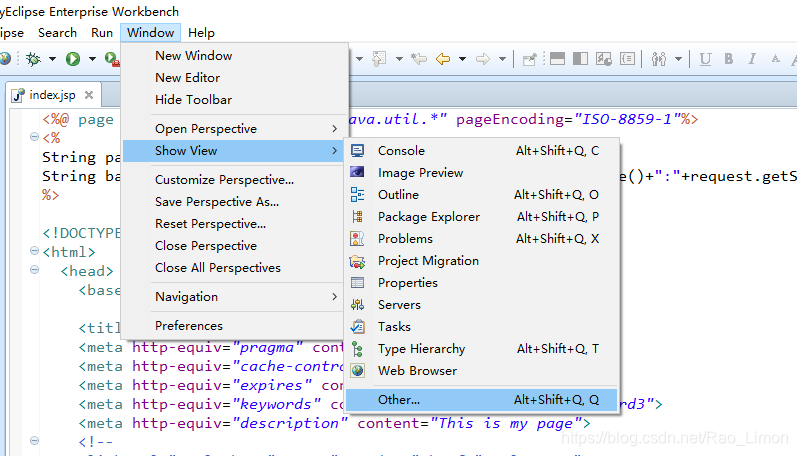Select the highlighted Show View entry
Viewport: 797px width, 456px height.
coord(234,150)
